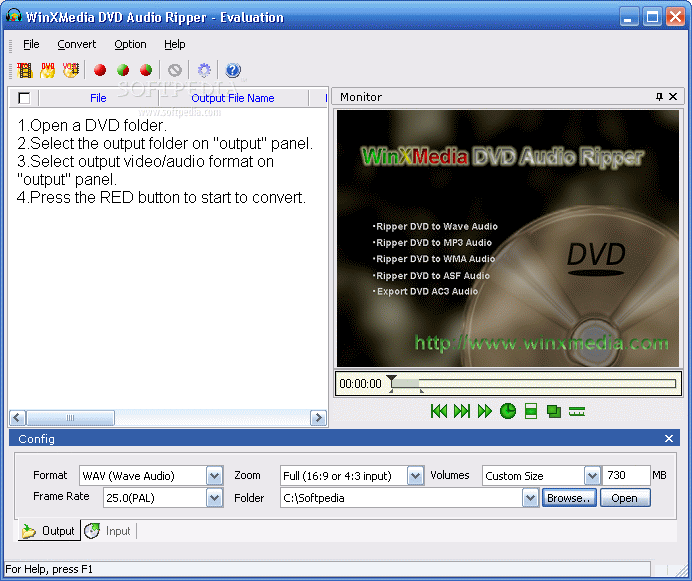Expand the Format dropdown showing WAV
Viewport: 692px width, 581px height.
[214, 476]
